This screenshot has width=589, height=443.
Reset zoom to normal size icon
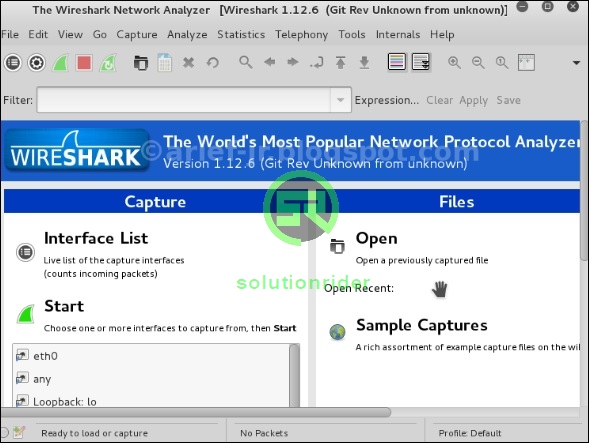pyautogui.click(x=501, y=62)
